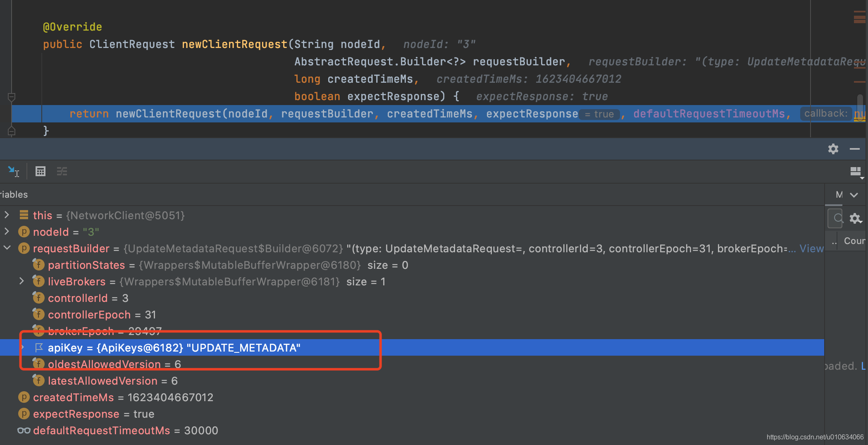Select the 'latestAllowedVersion = 6' row
Screen dimensions: 868x445
412,380
